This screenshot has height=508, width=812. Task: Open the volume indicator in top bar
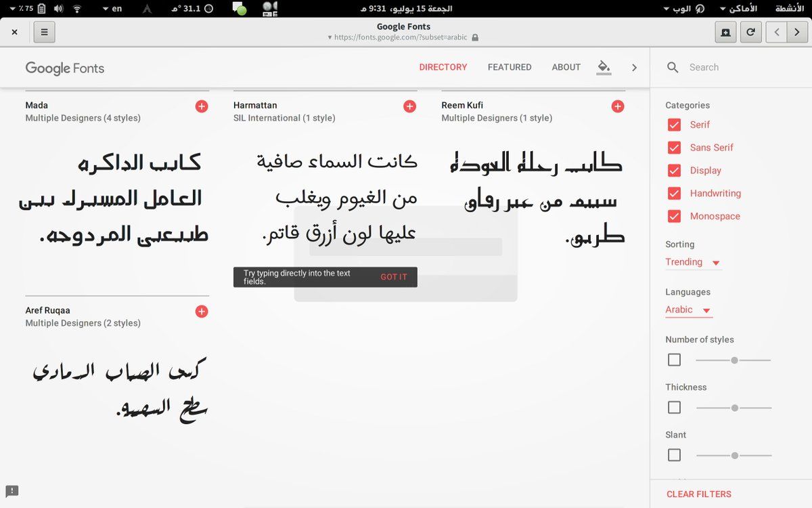[59, 9]
